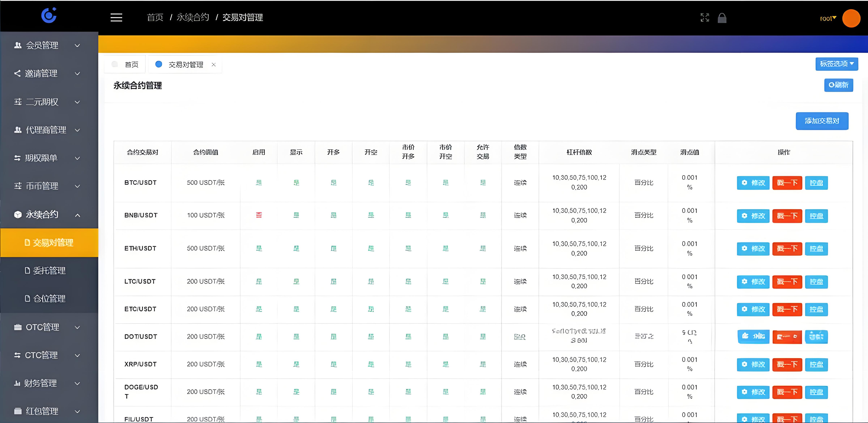Click 永续合约 in the breadcrumb
This screenshot has width=868, height=423.
click(x=193, y=18)
